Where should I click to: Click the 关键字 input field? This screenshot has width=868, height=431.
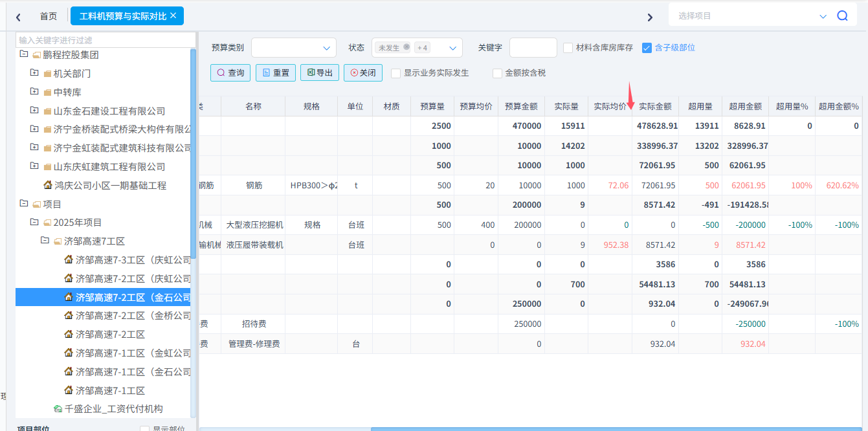pyautogui.click(x=533, y=47)
